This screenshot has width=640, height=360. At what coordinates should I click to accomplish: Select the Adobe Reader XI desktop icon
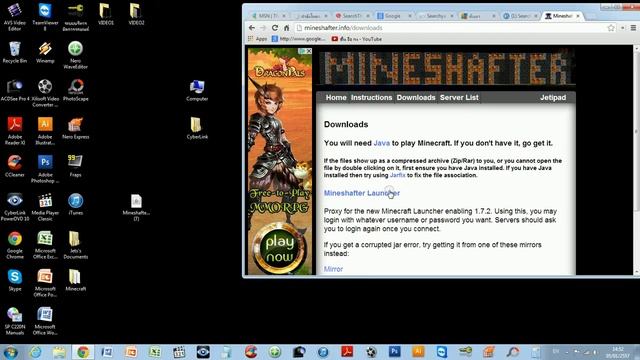[x=15, y=131]
